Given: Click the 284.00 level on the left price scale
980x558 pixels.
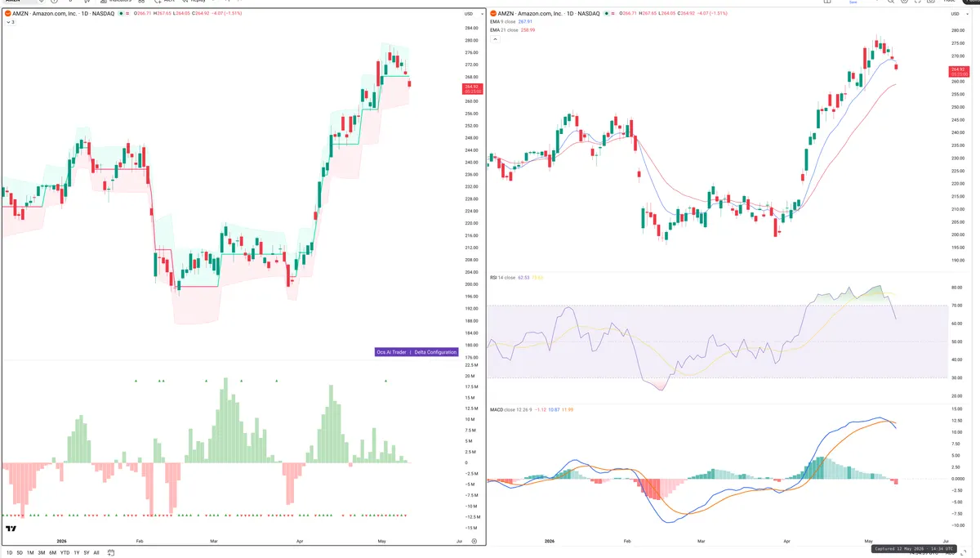Looking at the screenshot, I should (471, 29).
